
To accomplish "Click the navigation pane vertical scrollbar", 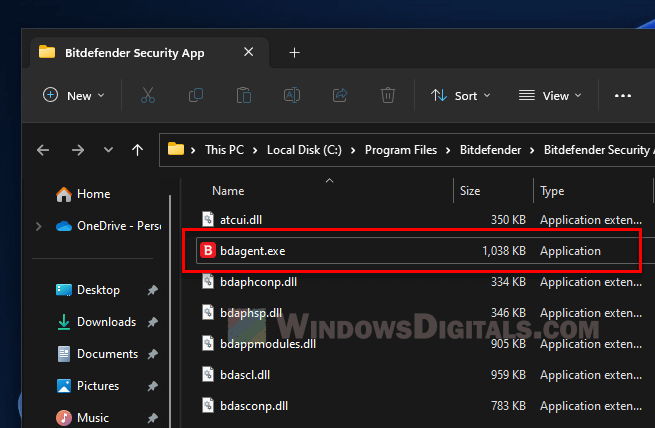I will coord(170,311).
